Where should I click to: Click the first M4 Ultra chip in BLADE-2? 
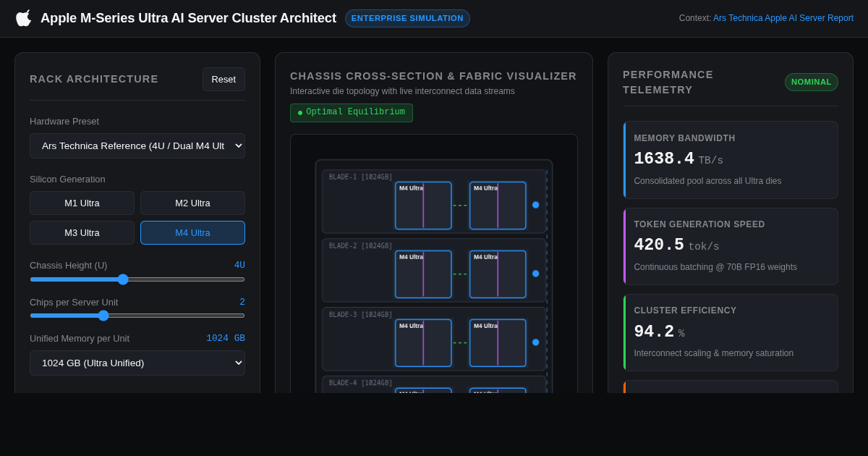click(x=423, y=274)
